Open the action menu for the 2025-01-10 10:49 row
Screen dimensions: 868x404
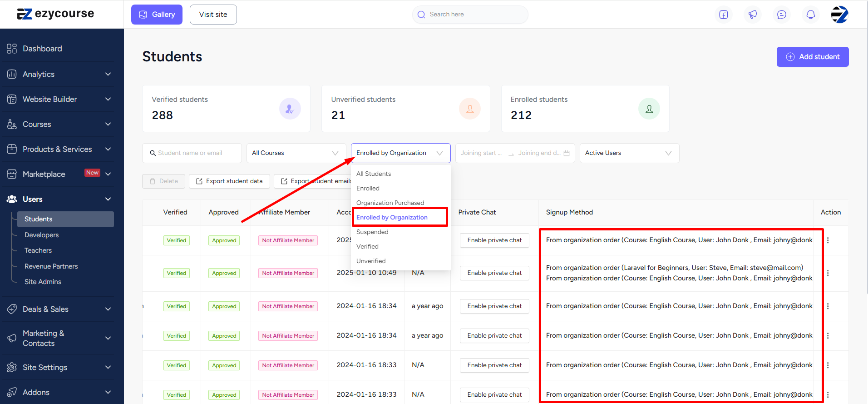point(828,273)
